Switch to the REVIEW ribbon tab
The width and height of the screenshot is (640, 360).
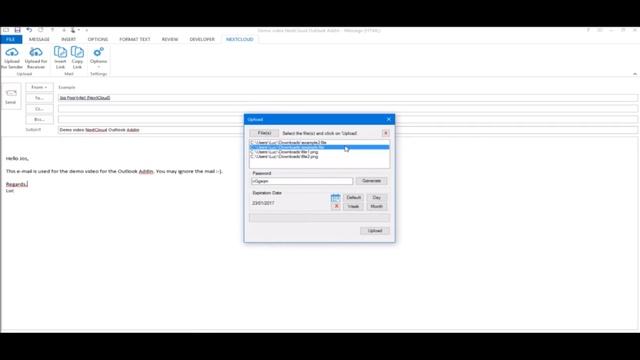[x=170, y=39]
